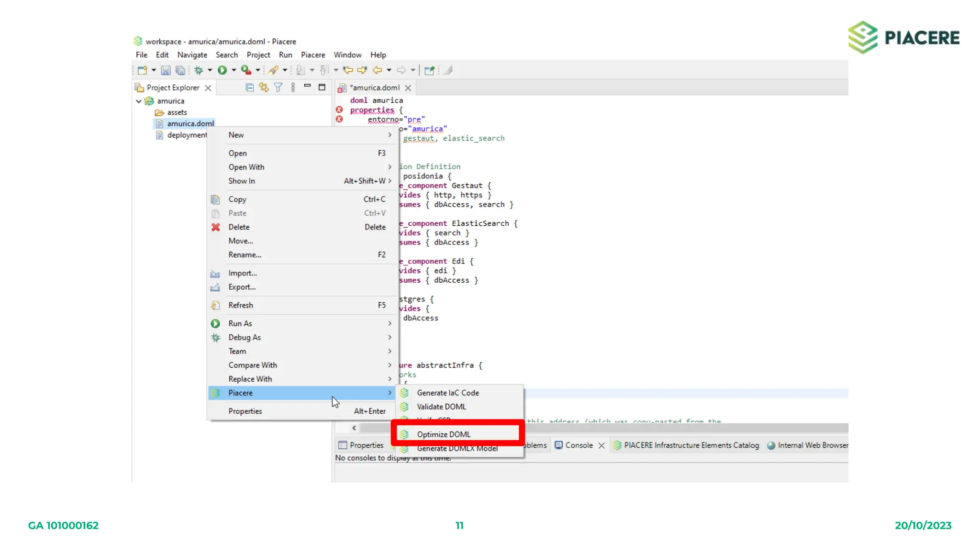This screenshot has height=551, width=980.
Task: Click the Last Edit Location arrow icon
Action: click(348, 70)
